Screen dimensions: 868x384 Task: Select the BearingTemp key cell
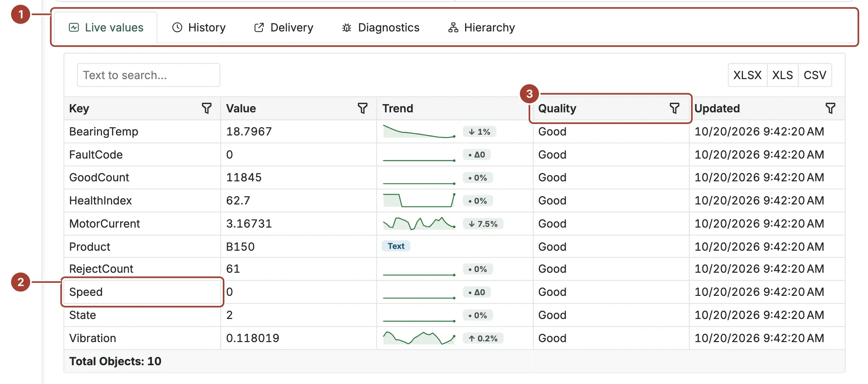(142, 131)
